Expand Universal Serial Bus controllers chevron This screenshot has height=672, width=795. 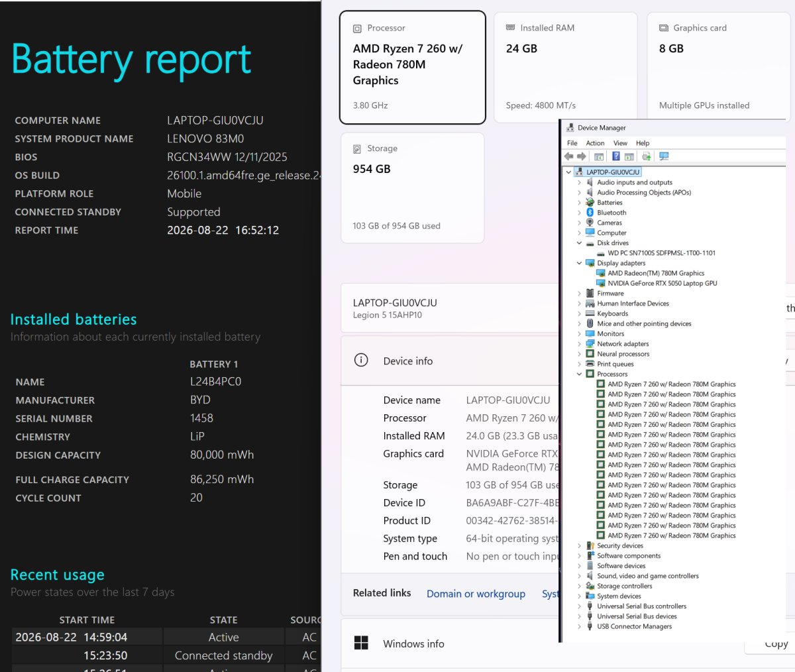click(579, 606)
